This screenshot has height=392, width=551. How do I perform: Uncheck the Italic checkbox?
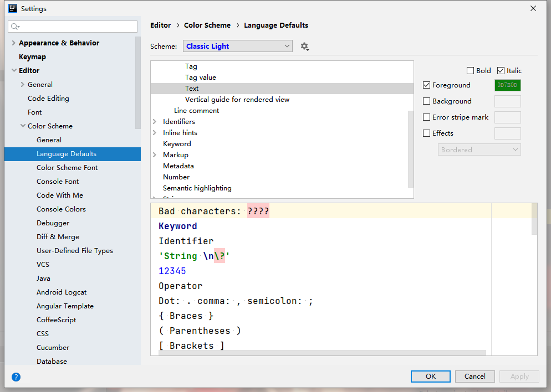tap(501, 71)
